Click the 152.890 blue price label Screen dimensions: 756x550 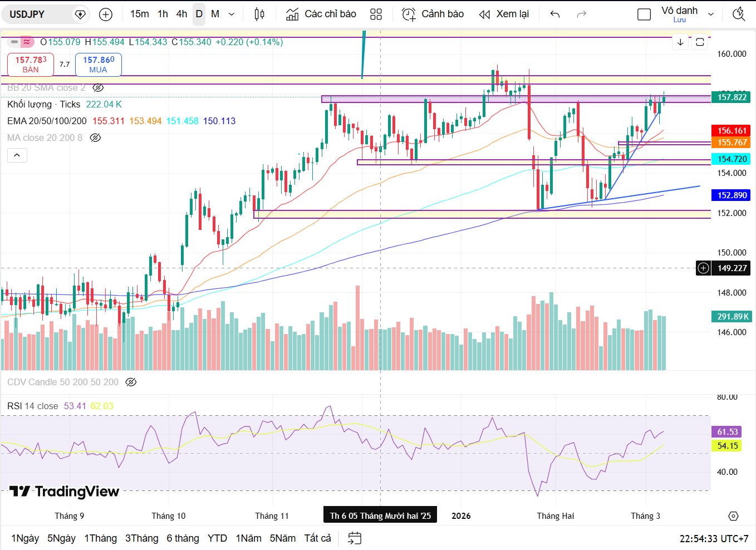point(732,195)
